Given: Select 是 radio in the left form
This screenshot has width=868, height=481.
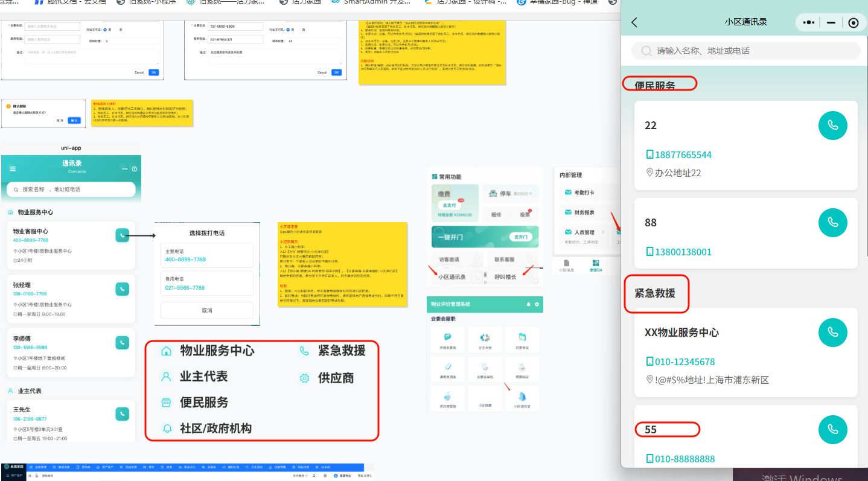Looking at the screenshot, I should click(105, 29).
